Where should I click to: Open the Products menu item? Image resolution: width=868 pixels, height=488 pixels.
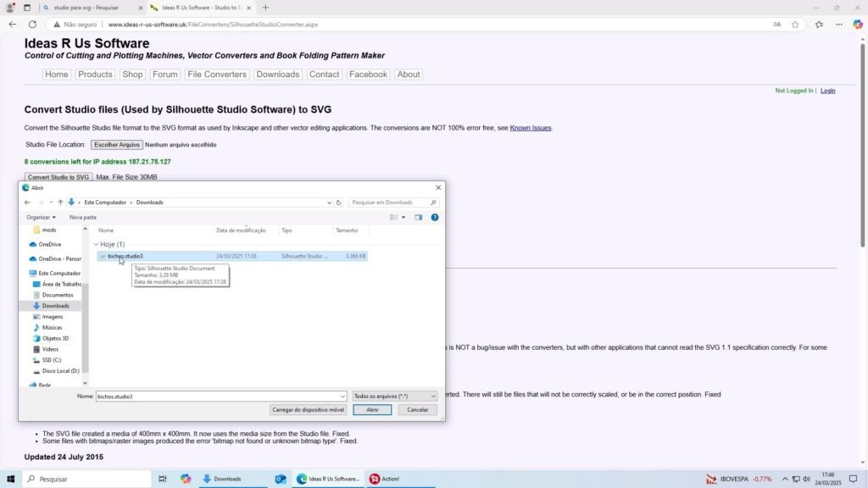pos(95,75)
